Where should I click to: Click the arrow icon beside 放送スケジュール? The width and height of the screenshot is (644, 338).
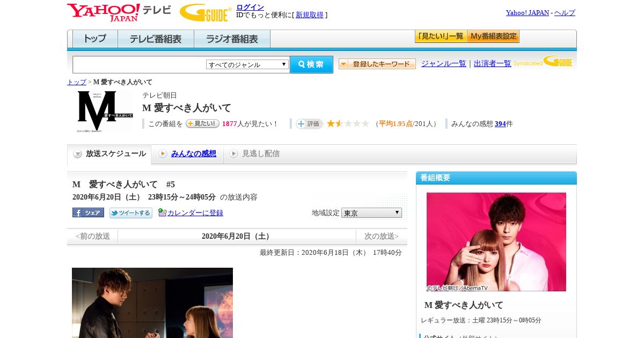click(78, 154)
